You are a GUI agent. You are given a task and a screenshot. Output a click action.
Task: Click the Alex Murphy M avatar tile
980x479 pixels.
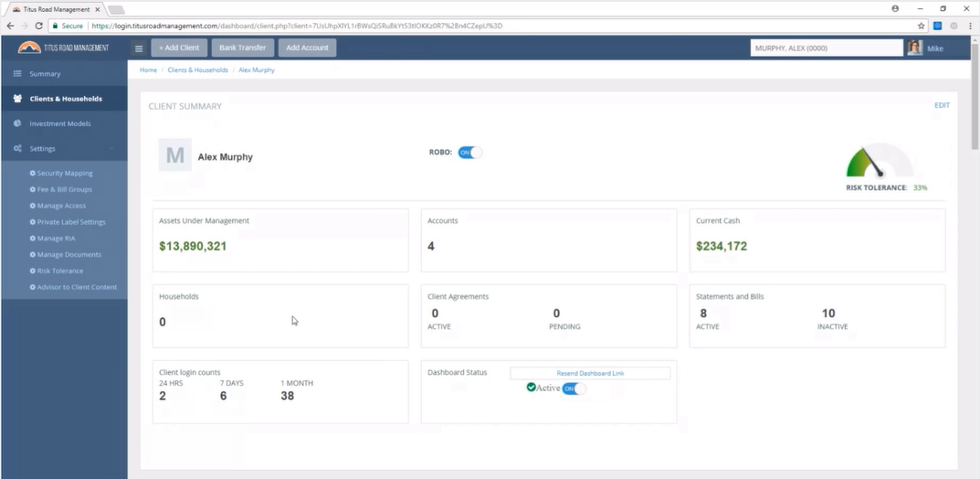point(175,155)
